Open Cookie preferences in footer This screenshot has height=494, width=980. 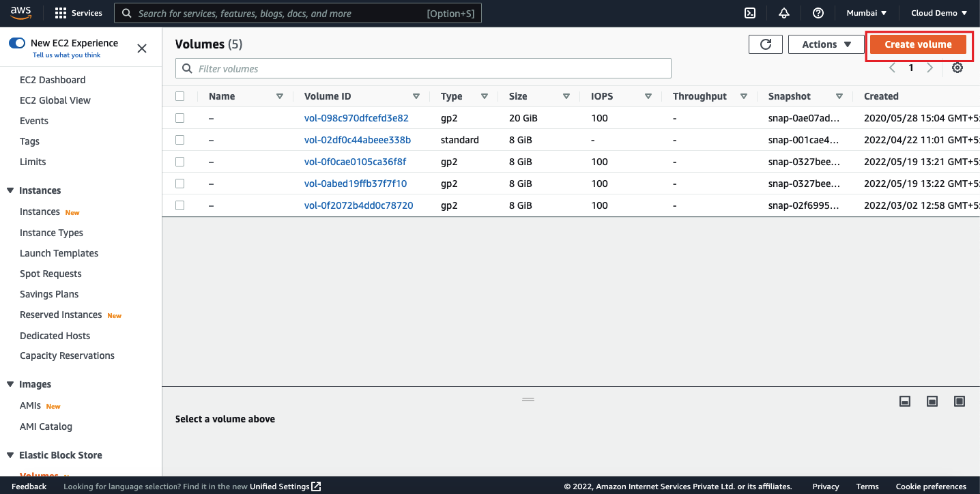click(x=931, y=486)
